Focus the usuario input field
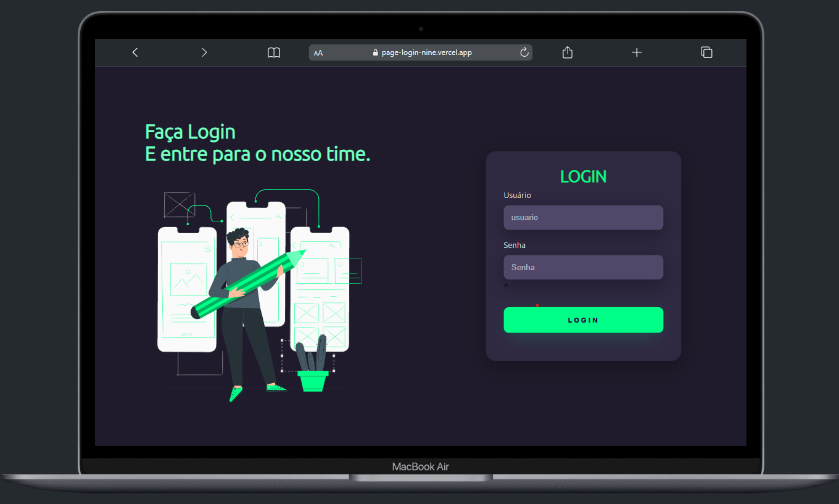839x504 pixels. (583, 218)
